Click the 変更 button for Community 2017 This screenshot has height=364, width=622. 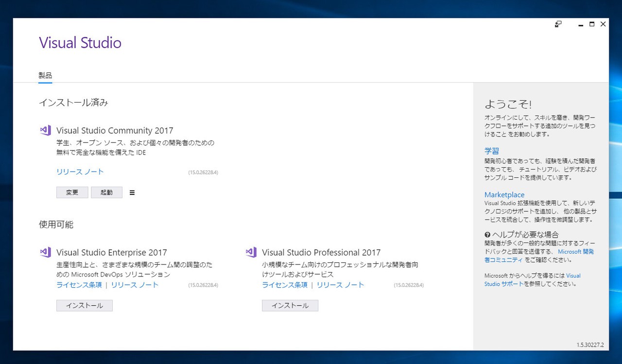(72, 192)
